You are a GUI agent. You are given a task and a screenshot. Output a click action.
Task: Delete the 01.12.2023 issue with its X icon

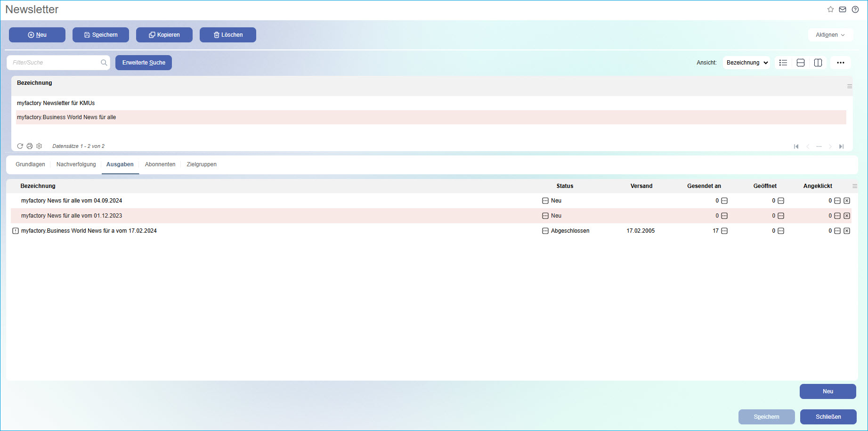pos(847,216)
